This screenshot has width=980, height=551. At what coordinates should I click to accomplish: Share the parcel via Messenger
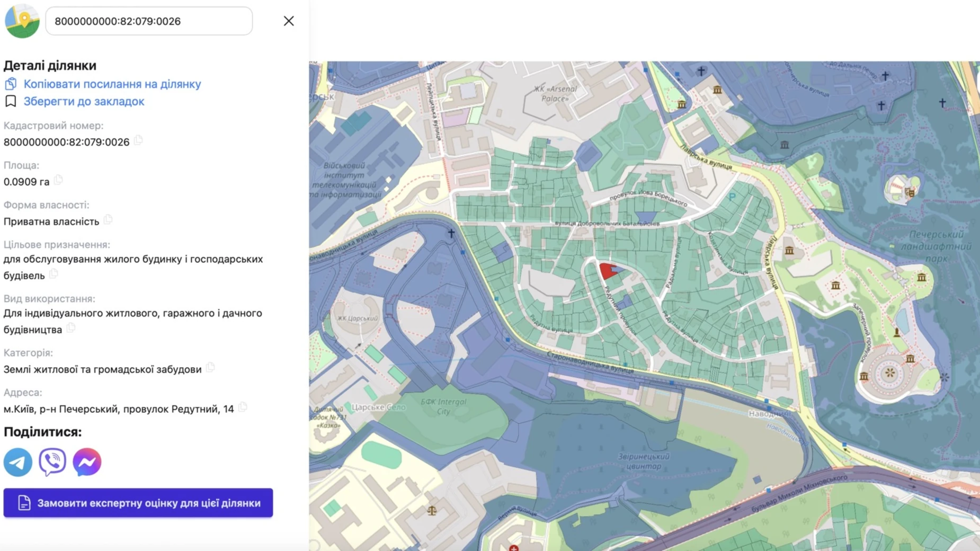click(x=87, y=462)
